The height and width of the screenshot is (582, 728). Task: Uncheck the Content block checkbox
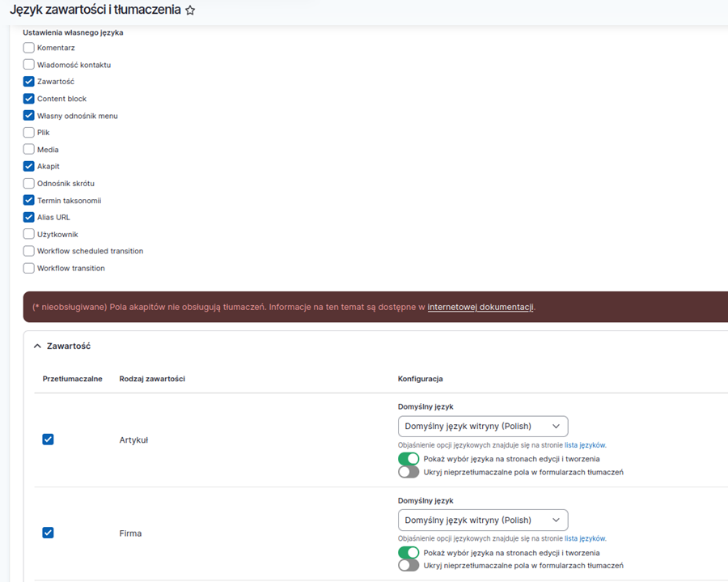pos(29,99)
